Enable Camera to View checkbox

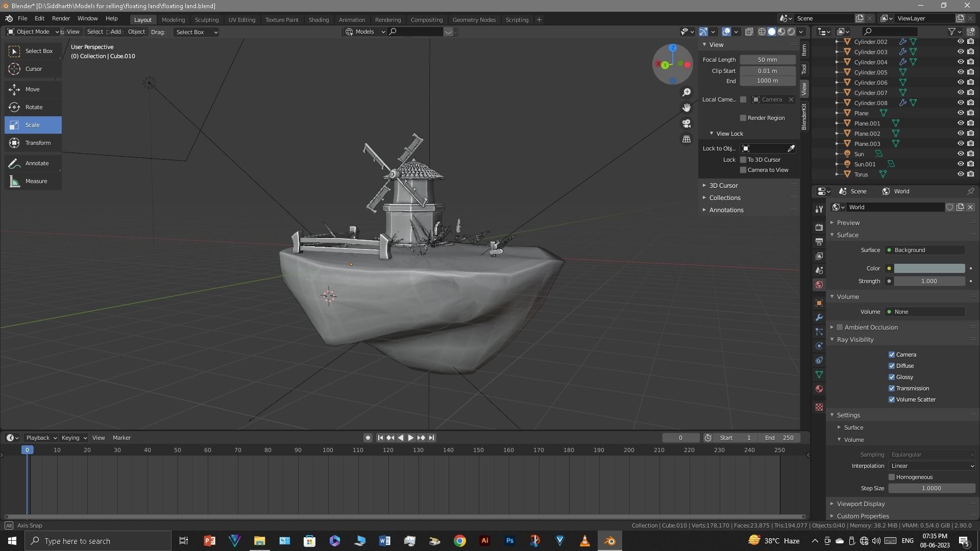(x=743, y=170)
